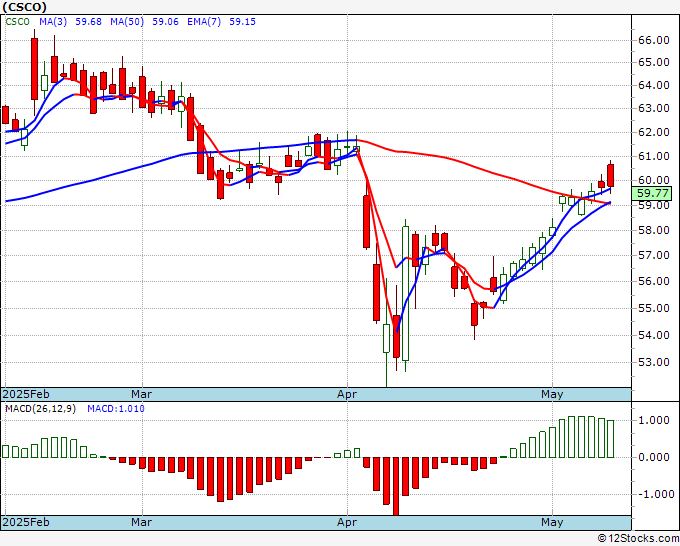Click the -1.000 MACD axis label

coord(655,494)
